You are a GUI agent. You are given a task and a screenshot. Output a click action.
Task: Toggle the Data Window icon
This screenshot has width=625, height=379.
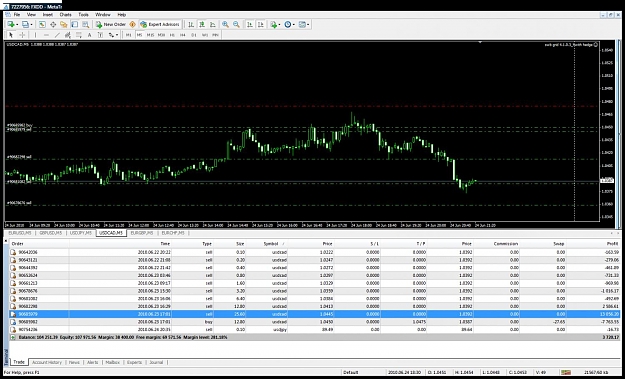tap(53, 24)
